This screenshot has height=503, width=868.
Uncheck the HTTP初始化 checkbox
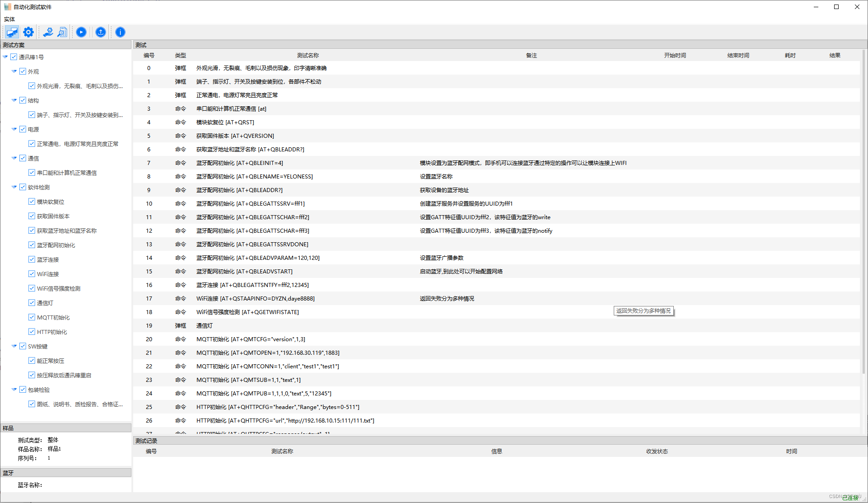tap(32, 332)
